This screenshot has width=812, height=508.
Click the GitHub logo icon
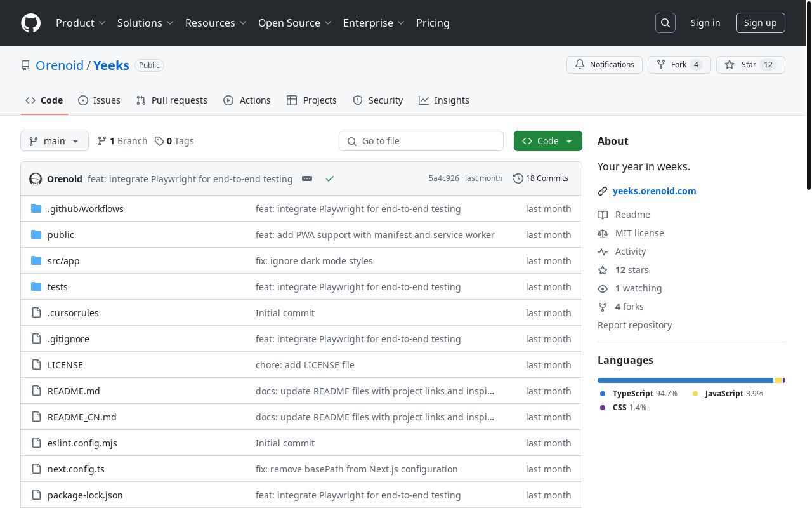(30, 23)
